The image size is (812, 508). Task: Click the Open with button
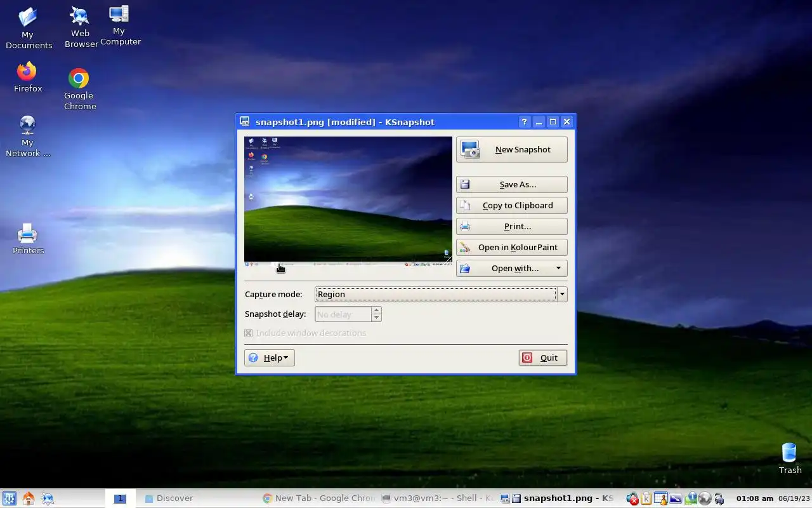point(511,268)
